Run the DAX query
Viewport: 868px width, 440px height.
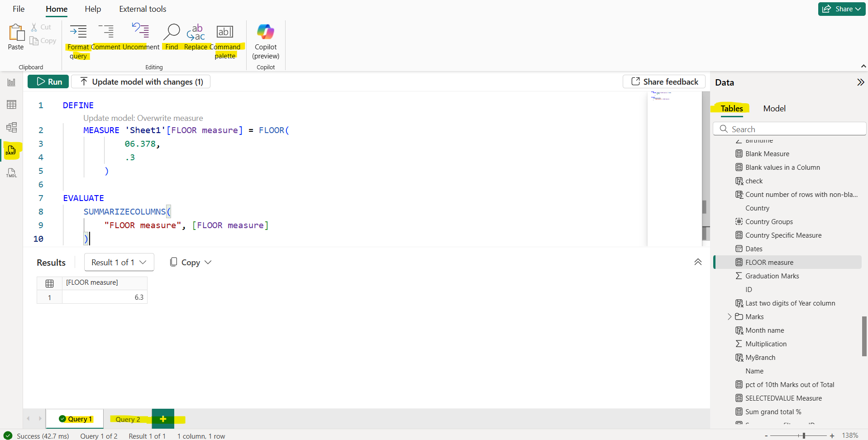coord(48,81)
